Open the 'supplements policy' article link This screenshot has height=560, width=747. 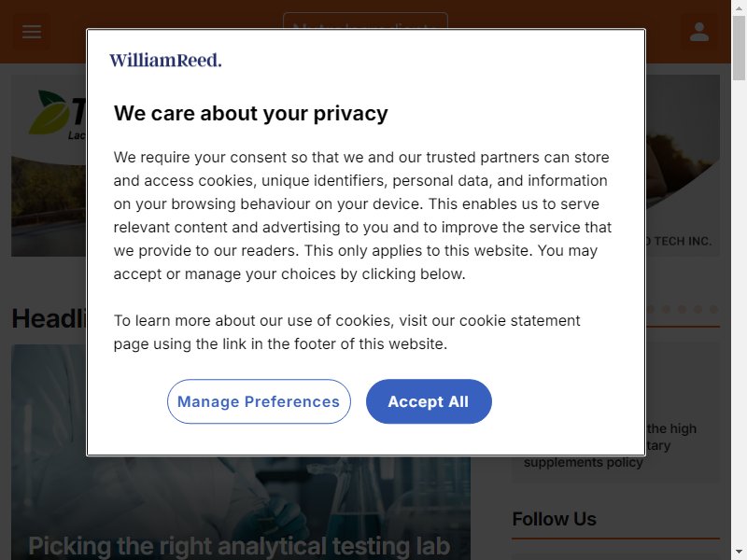tap(583, 462)
